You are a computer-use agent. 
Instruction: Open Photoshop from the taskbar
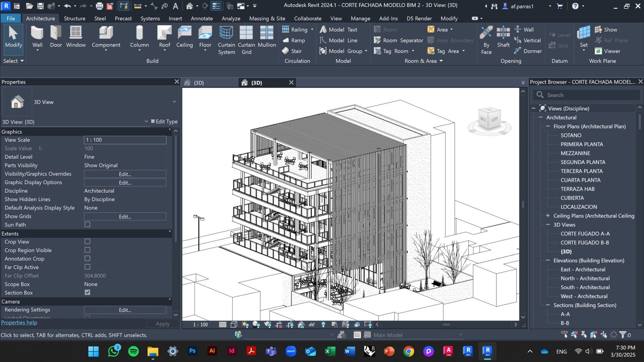click(x=192, y=351)
